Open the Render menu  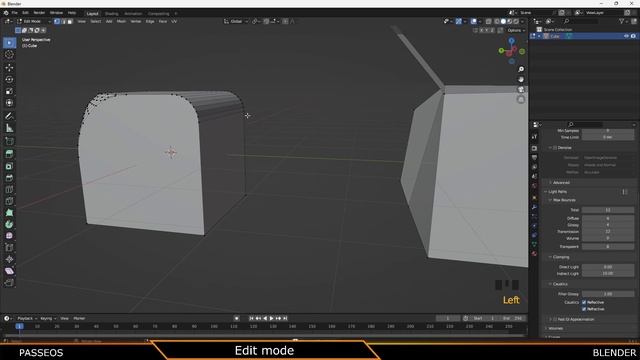[39, 13]
